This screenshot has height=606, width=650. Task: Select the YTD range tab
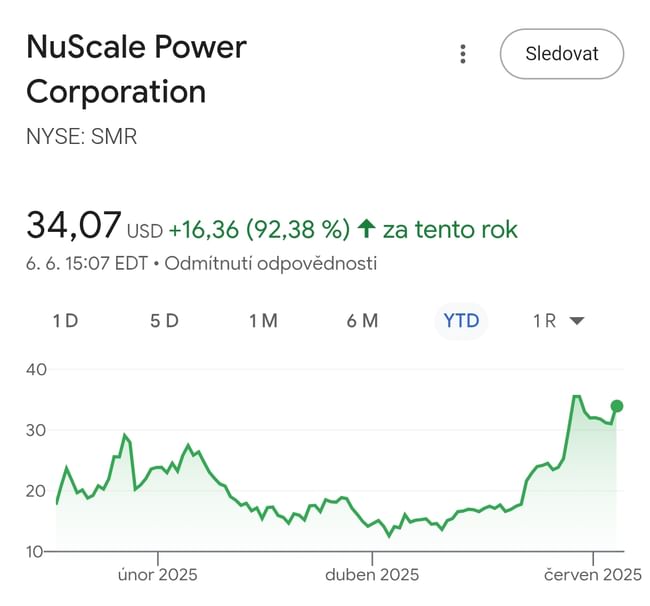point(461,321)
